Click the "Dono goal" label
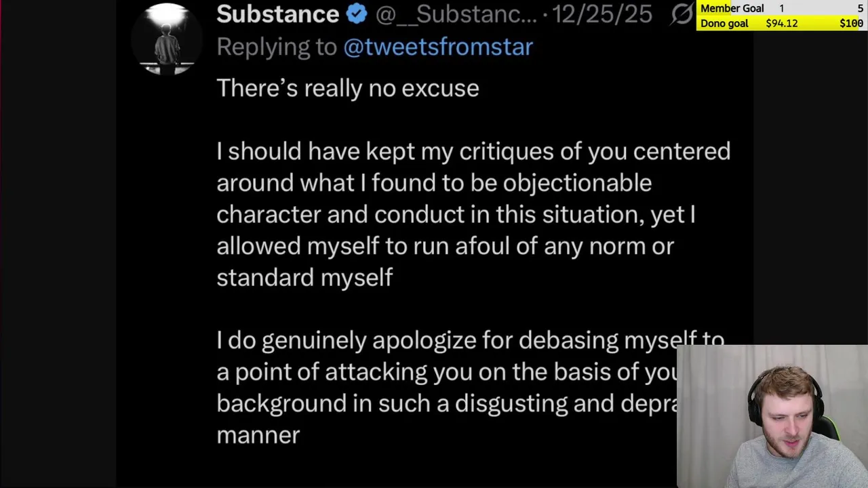 click(x=724, y=23)
